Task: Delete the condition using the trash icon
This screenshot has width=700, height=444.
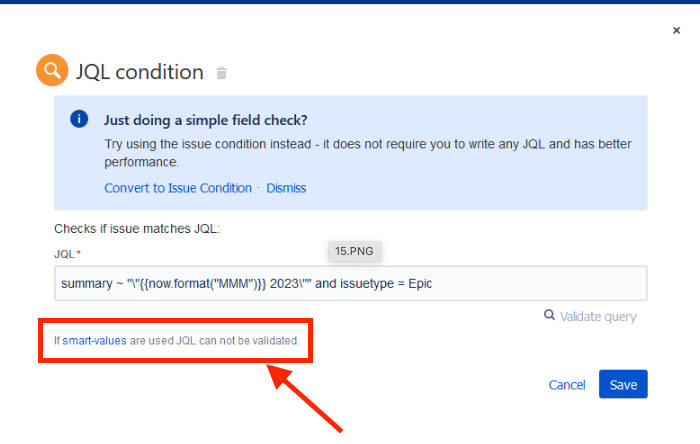Action: [221, 72]
